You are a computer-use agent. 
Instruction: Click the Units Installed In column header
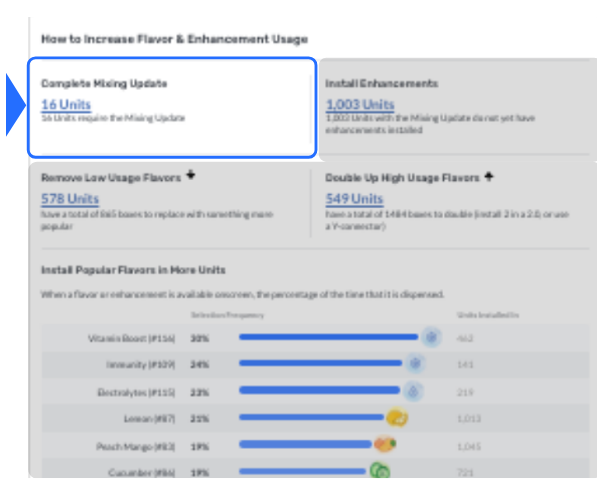[x=488, y=315]
